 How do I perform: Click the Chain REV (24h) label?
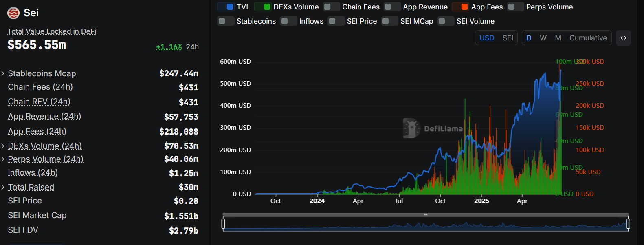point(39,102)
